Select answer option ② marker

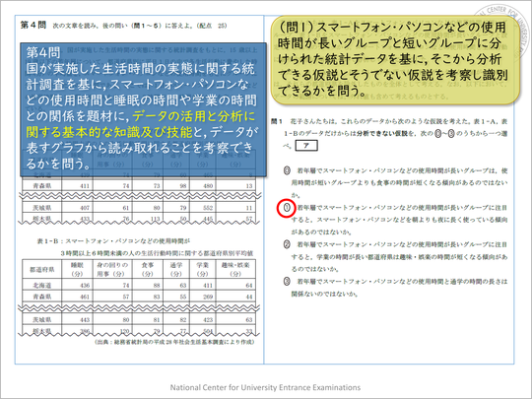(x=287, y=244)
